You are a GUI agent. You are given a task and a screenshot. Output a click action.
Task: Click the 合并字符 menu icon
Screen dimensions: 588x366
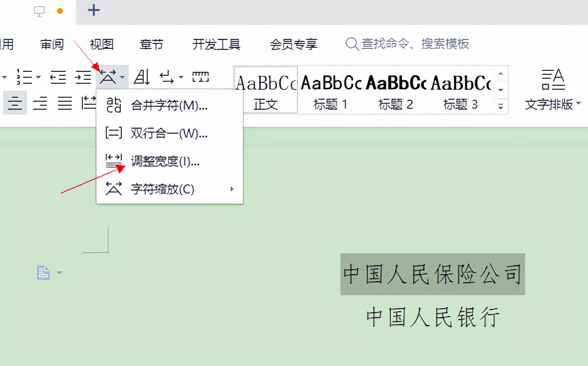pyautogui.click(x=114, y=105)
